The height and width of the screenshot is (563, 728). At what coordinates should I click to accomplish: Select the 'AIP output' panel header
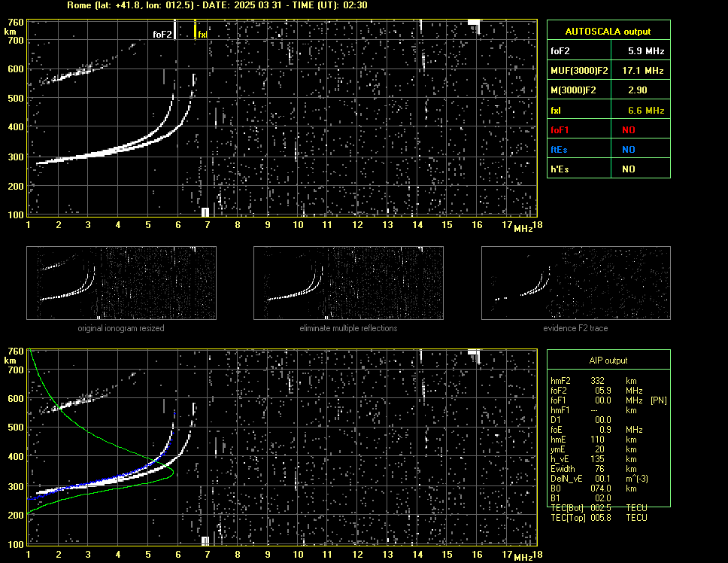[x=608, y=361]
